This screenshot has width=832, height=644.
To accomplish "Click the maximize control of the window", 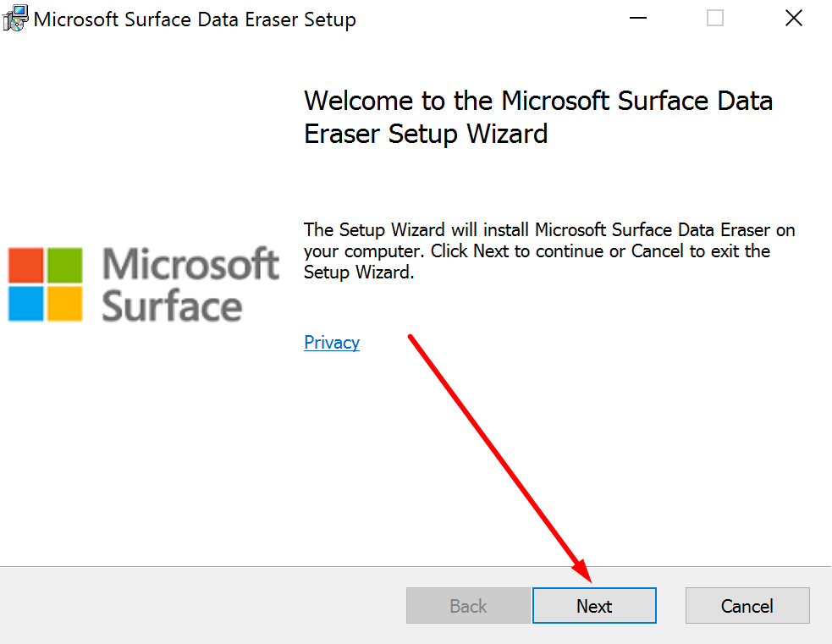I will (714, 18).
